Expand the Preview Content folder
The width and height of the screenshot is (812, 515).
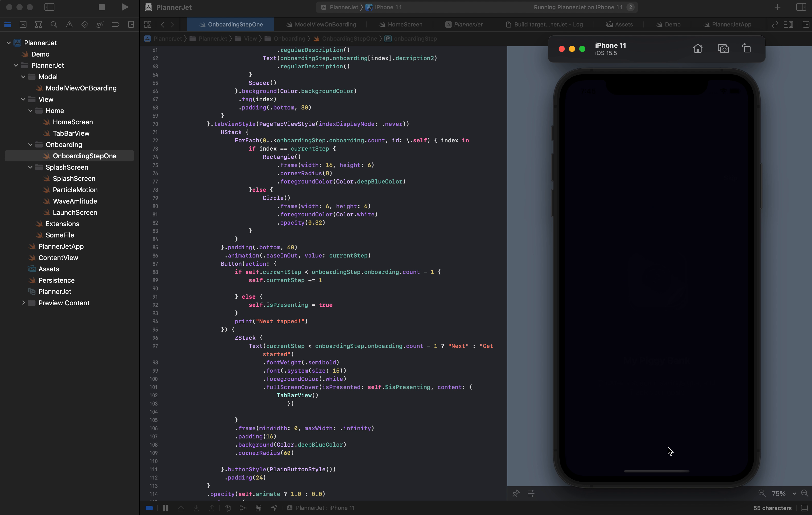pyautogui.click(x=23, y=303)
